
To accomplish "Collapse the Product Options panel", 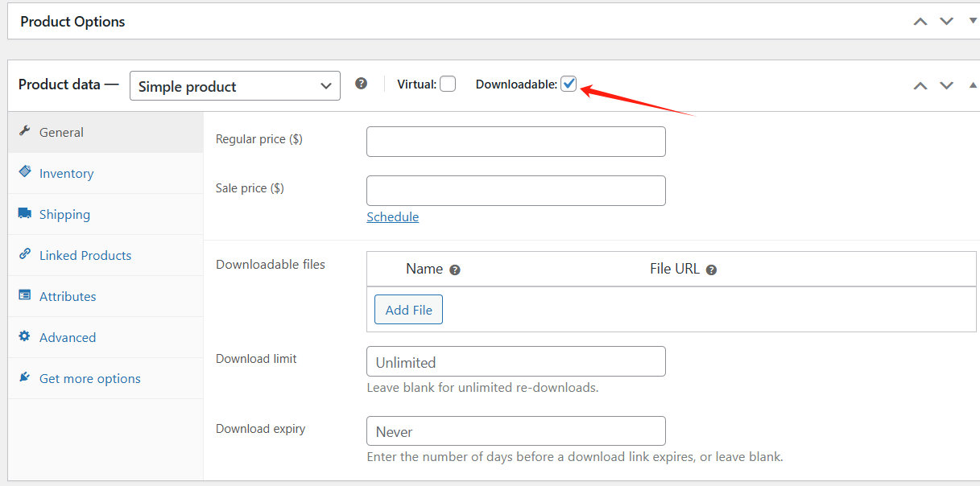I will pos(973,22).
